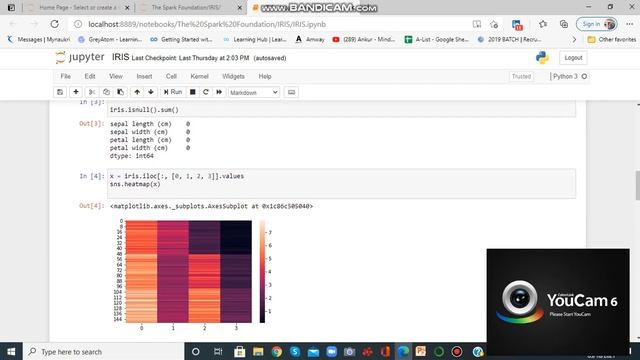Open Messages | Mynaukri bookmark
Image resolution: width=640 pixels, height=360 pixels.
coord(39,40)
